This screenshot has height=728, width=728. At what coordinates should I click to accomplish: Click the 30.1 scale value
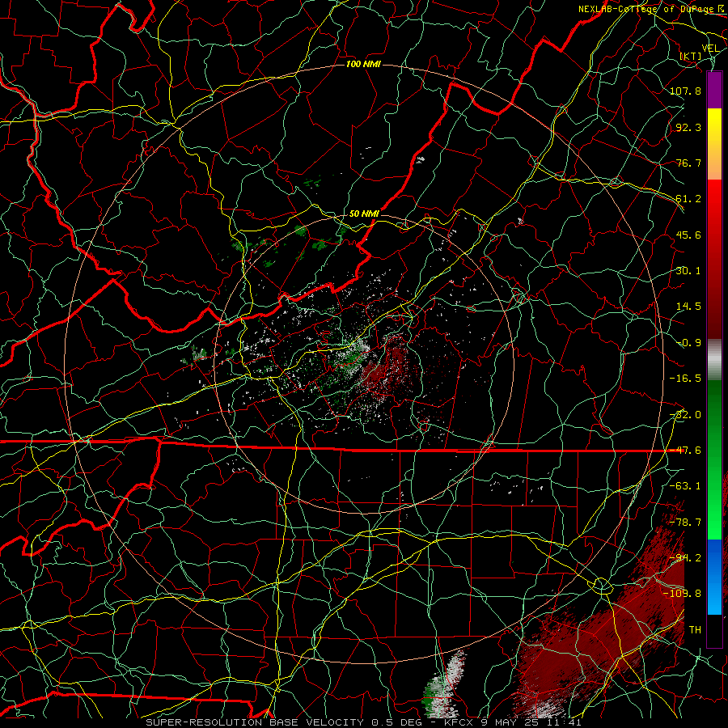point(688,271)
